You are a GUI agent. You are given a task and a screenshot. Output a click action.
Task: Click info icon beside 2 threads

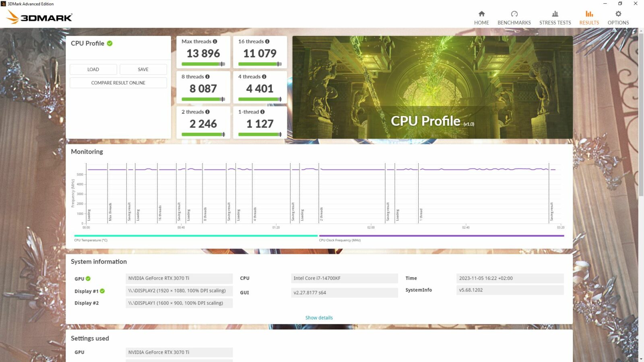click(x=207, y=112)
